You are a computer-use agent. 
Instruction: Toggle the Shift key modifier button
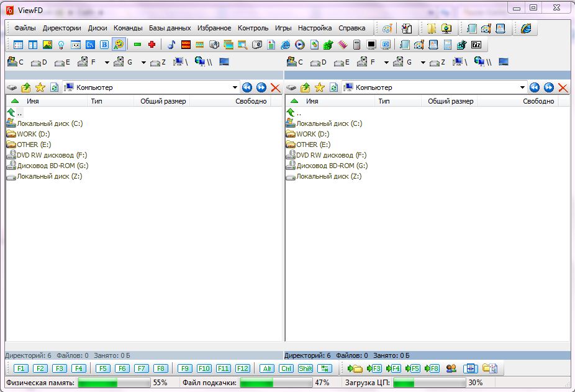coord(306,368)
